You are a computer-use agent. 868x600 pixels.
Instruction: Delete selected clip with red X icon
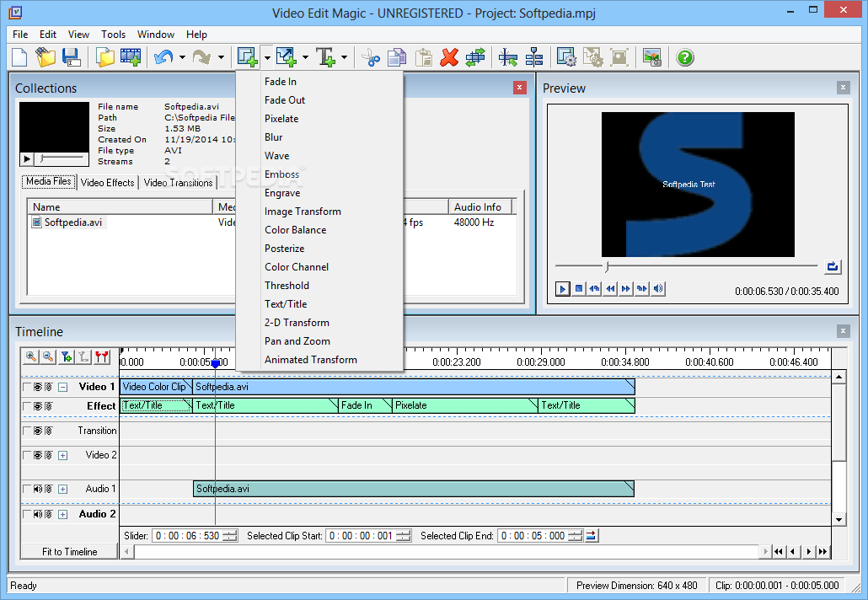[449, 57]
